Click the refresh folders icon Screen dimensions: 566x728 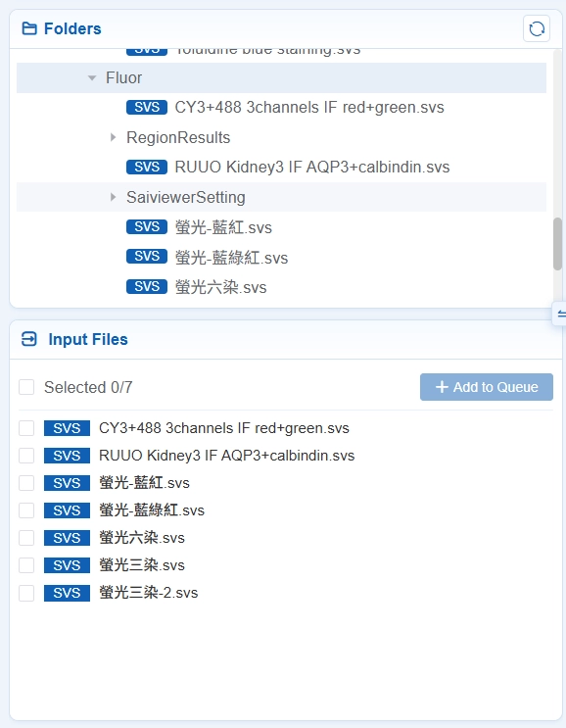537,28
